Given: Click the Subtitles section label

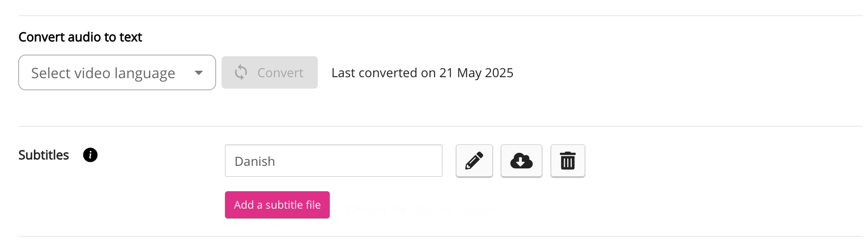Looking at the screenshot, I should point(43,155).
